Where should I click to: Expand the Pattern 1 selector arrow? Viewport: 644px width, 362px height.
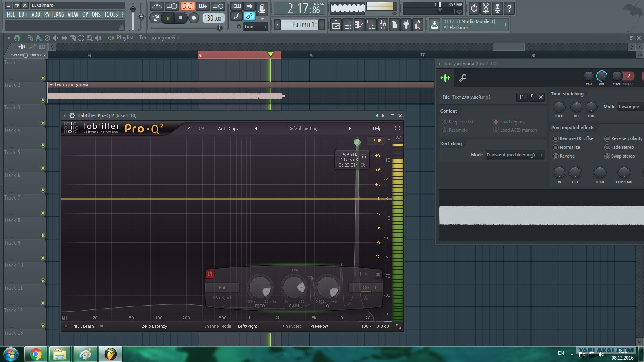coord(277,25)
